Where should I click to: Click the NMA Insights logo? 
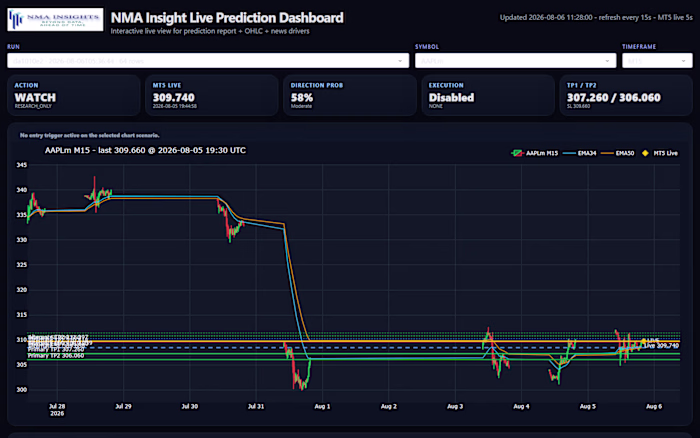click(x=55, y=20)
